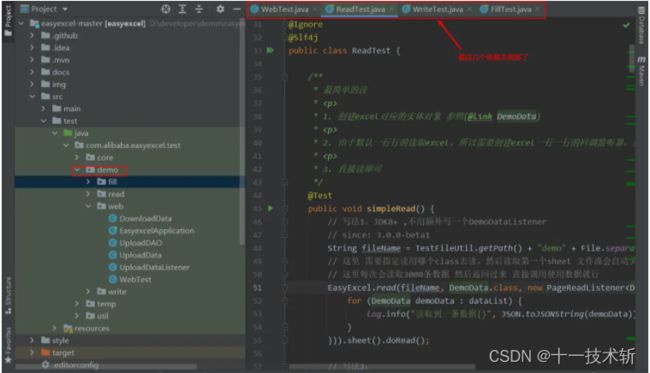Screen dimensions: 650x373
Task: Collapse the web package
Action: 88,206
